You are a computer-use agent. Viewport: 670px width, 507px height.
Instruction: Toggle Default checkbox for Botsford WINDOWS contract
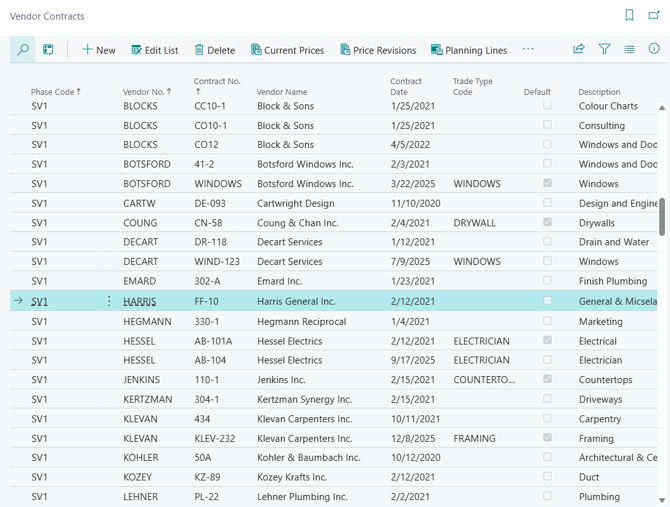click(547, 183)
